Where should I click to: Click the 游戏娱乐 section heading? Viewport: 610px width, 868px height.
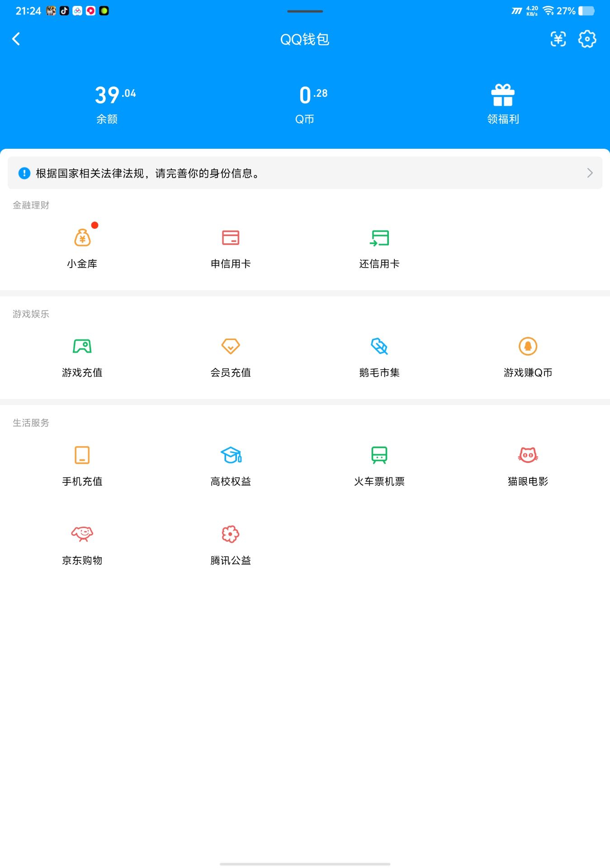(31, 314)
